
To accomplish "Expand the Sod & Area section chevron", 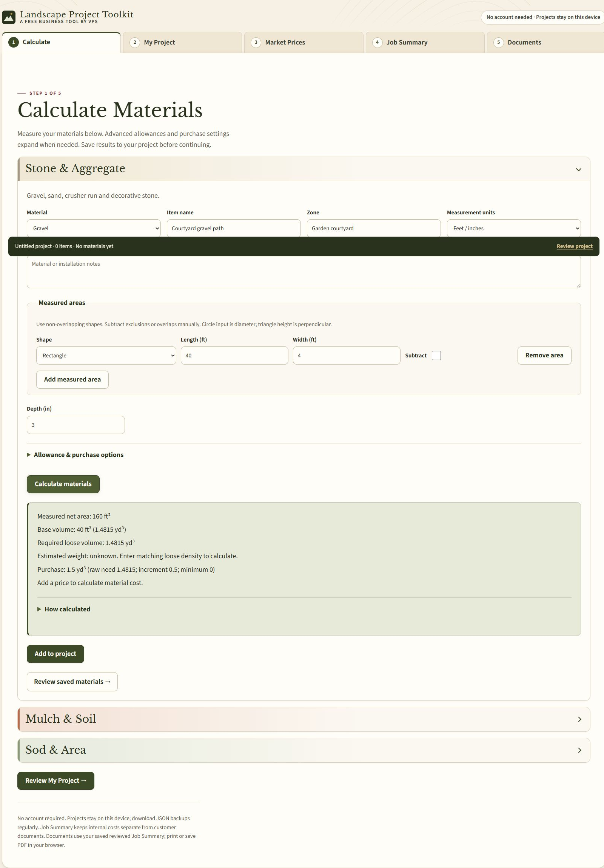I will 579,750.
